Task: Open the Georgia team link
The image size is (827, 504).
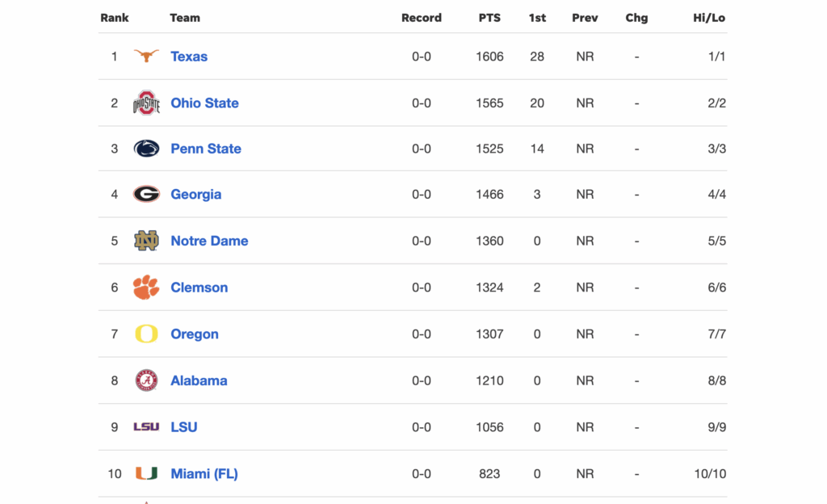Action: (195, 195)
